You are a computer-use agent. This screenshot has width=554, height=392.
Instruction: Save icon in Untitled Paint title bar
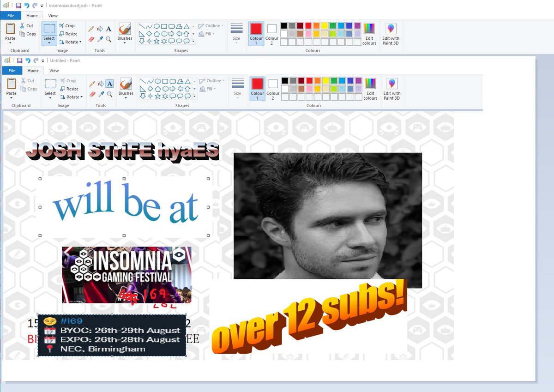[x=20, y=60]
